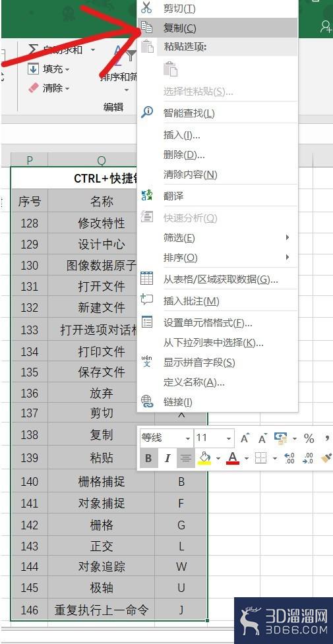Open accounting format dropdown arrow
This screenshot has height=644, width=333.
pyautogui.click(x=294, y=438)
